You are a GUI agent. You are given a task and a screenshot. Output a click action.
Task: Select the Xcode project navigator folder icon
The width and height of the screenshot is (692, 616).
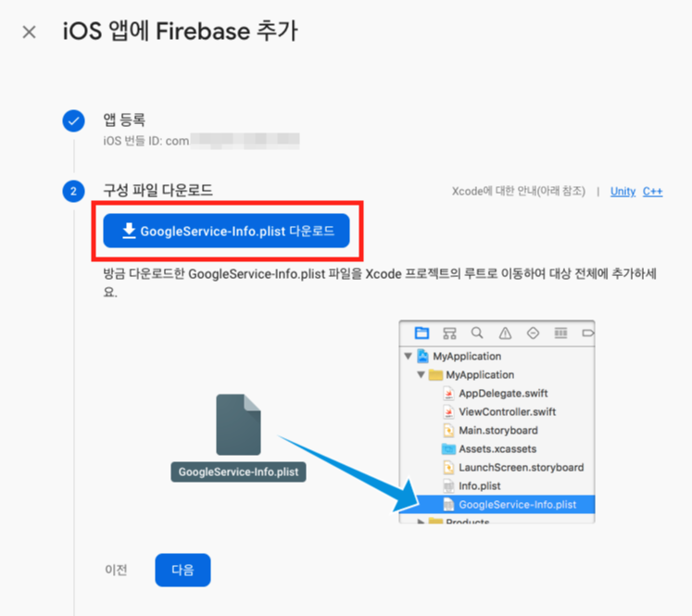tap(421, 333)
